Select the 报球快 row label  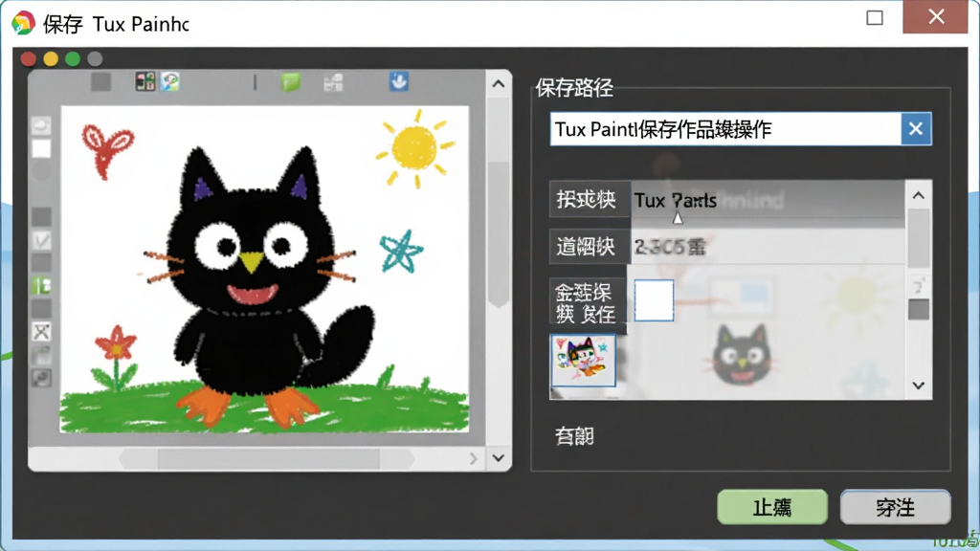pyautogui.click(x=588, y=199)
